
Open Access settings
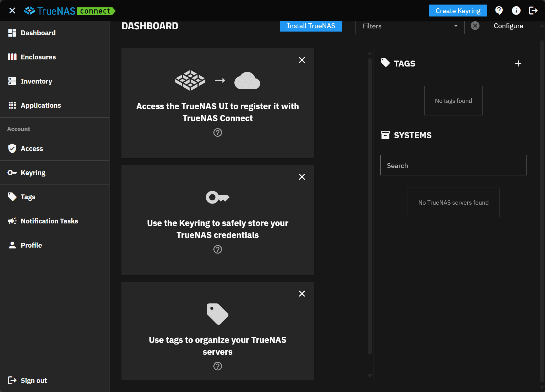(x=55, y=148)
